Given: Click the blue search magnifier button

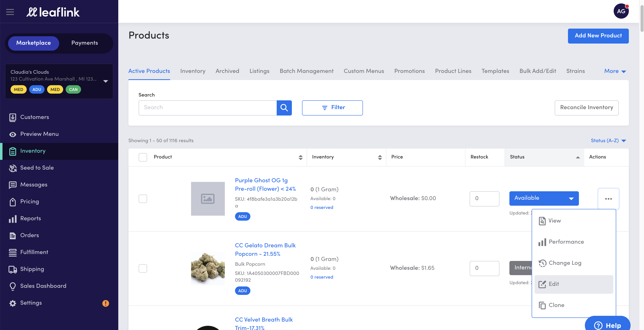Looking at the screenshot, I should tap(284, 108).
